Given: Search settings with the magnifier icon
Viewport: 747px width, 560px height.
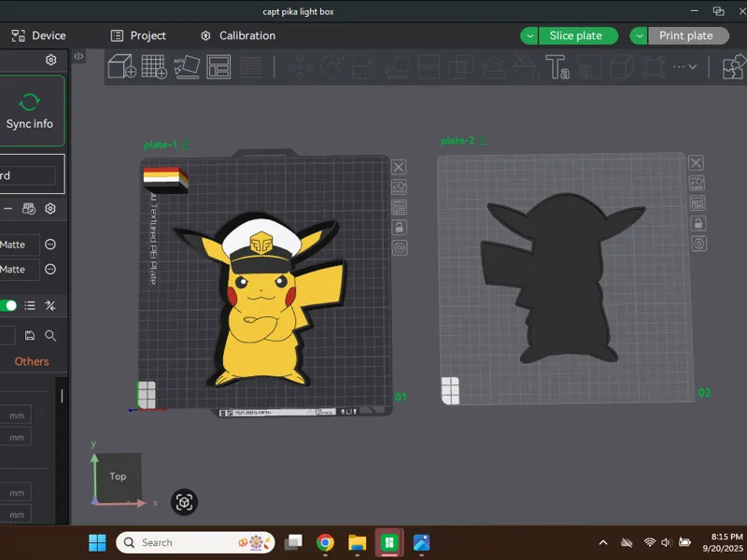Looking at the screenshot, I should coord(50,336).
